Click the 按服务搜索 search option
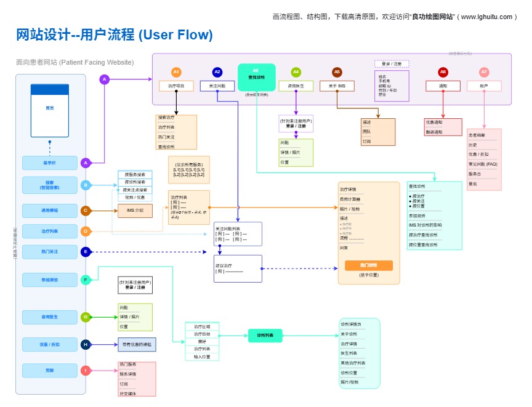Screen dimensions: 532x407 (x=135, y=175)
